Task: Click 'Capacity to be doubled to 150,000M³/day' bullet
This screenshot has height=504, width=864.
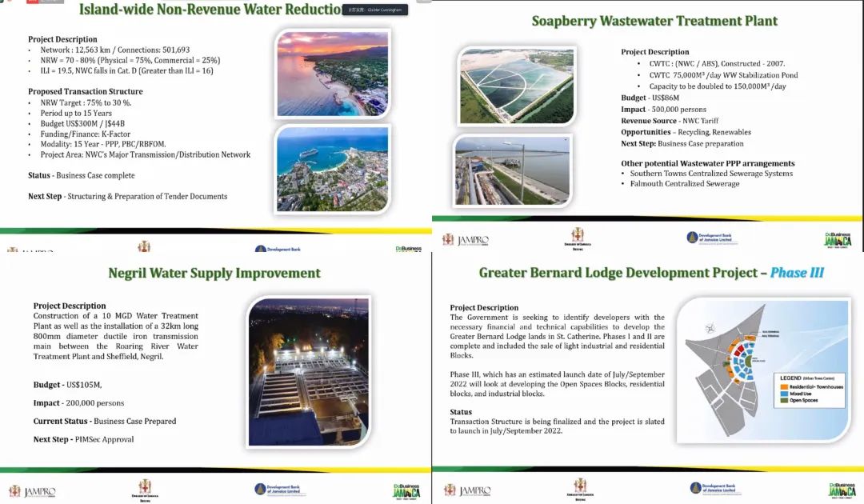Action: [x=718, y=86]
